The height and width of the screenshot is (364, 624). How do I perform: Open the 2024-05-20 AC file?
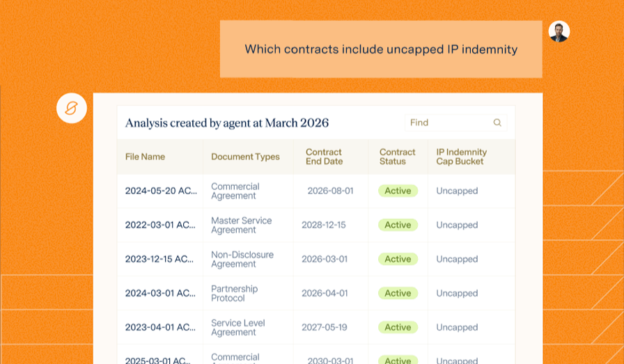pyautogui.click(x=160, y=191)
